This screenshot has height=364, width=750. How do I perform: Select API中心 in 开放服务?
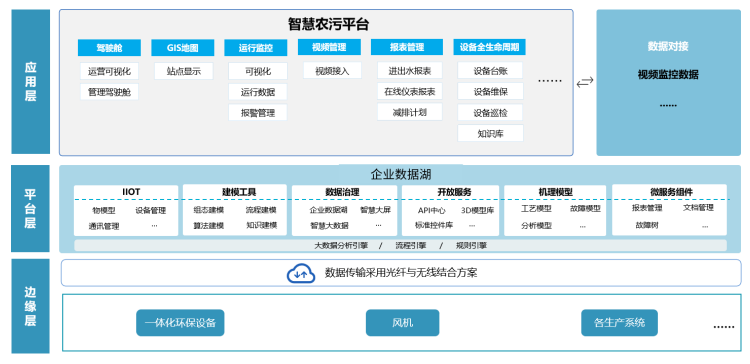point(431,210)
